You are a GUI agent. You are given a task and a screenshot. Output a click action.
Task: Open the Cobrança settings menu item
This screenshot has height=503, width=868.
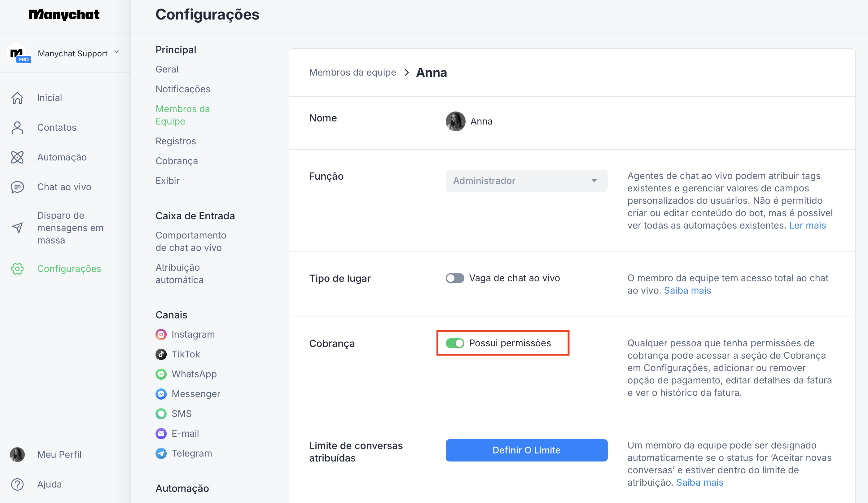(177, 161)
